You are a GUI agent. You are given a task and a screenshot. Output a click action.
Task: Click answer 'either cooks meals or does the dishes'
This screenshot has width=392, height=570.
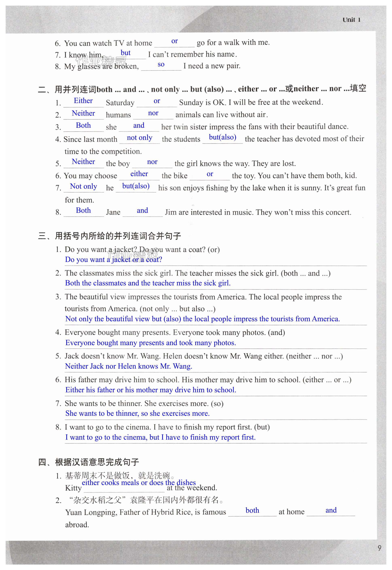point(139,483)
